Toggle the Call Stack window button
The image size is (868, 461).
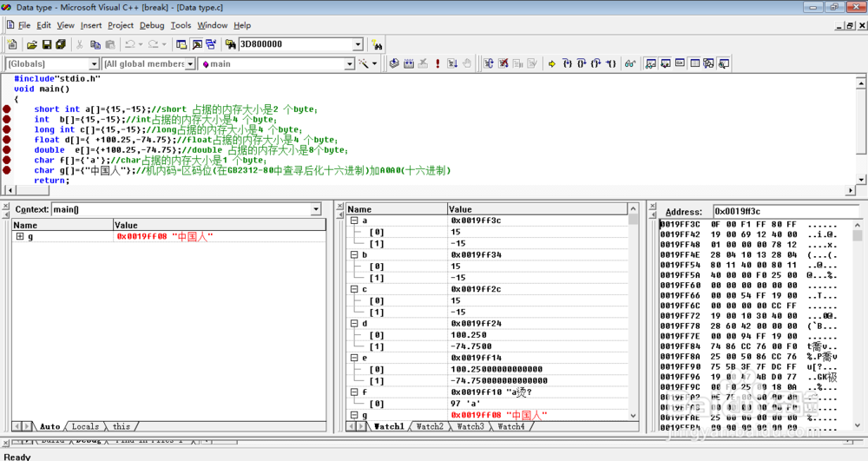(708, 63)
